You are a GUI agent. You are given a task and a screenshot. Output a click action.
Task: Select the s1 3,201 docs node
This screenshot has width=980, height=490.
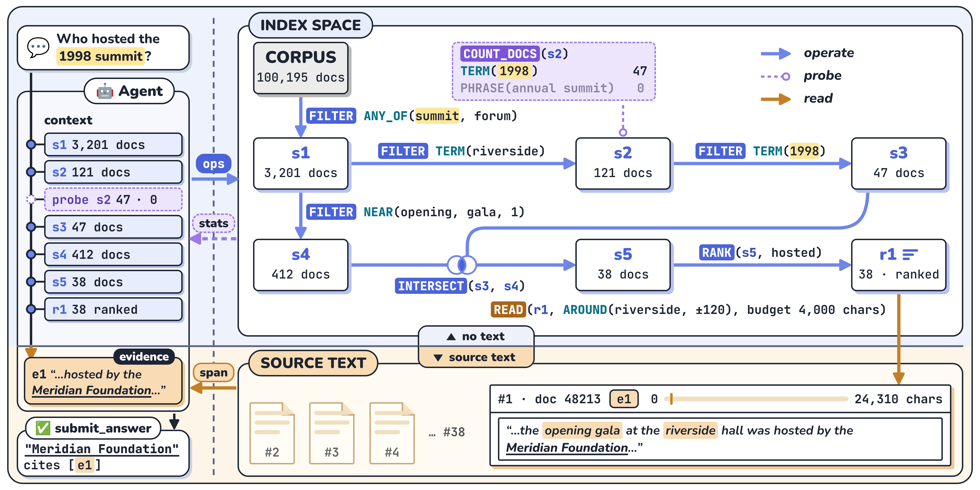coord(301,164)
